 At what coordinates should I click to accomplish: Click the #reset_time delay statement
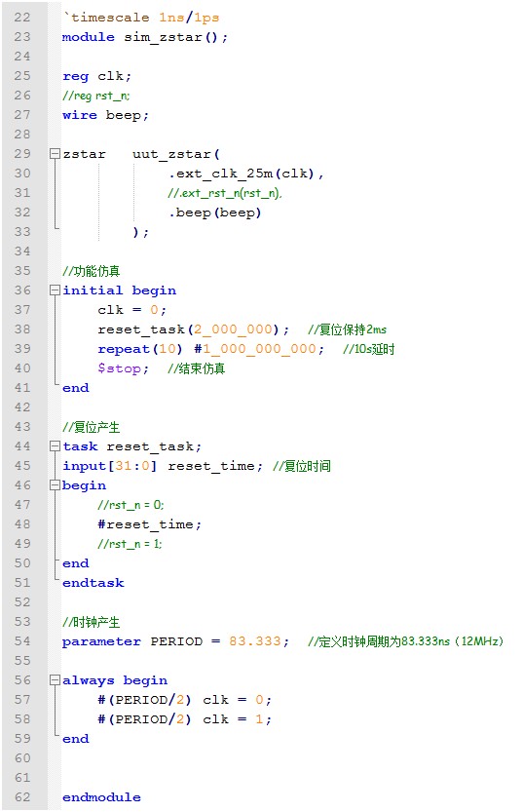tap(150, 524)
